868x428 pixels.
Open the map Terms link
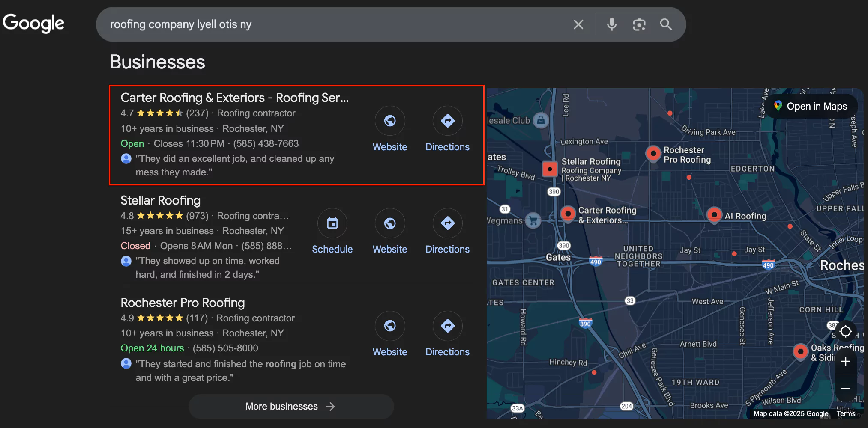846,413
